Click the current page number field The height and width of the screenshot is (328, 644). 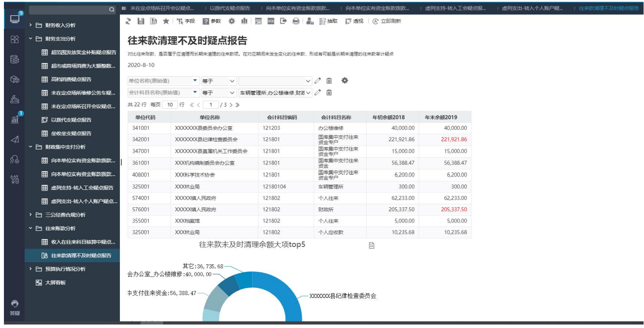(211, 105)
